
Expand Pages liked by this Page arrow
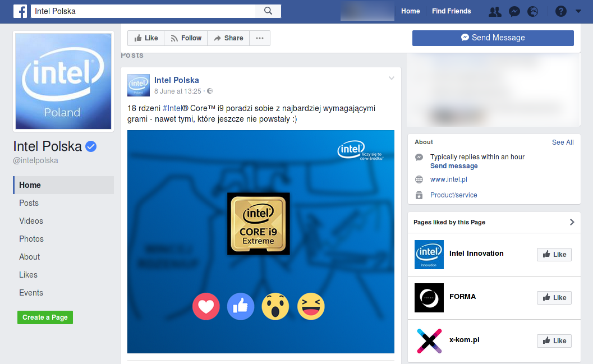coord(572,222)
